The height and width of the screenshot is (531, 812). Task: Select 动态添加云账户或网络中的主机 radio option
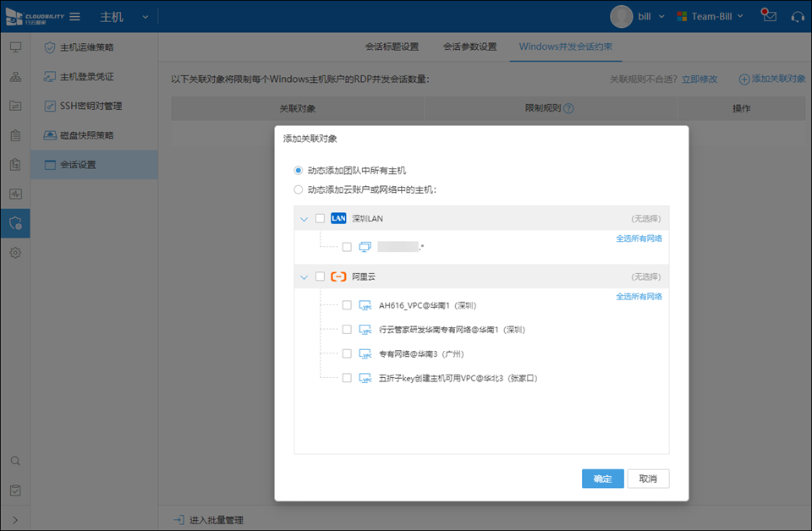pyautogui.click(x=298, y=190)
